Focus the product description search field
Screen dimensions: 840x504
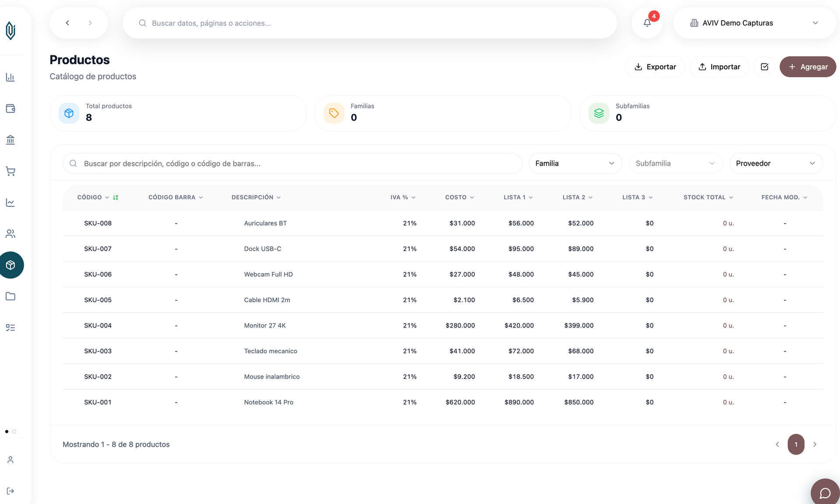[x=292, y=163]
